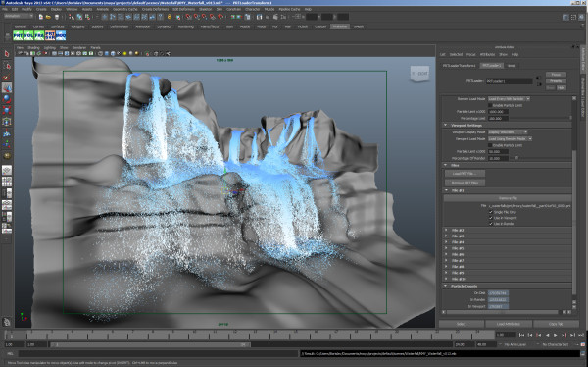Click the Copy Tab button
588x367 pixels.
coord(556,324)
